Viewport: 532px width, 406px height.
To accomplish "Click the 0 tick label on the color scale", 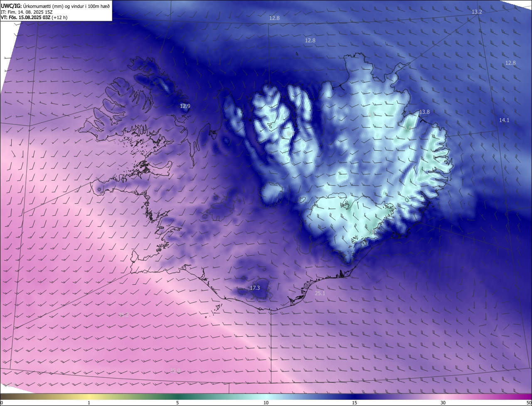I will [2, 403].
